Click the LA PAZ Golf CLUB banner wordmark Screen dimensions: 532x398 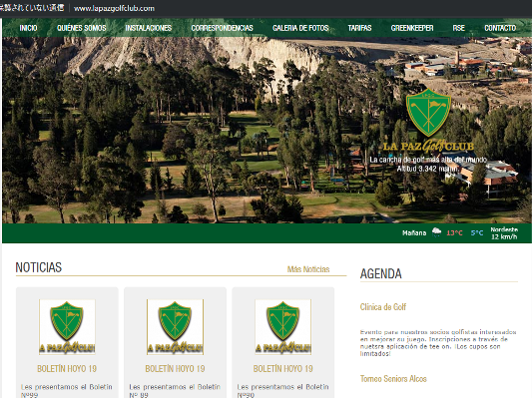(428, 146)
